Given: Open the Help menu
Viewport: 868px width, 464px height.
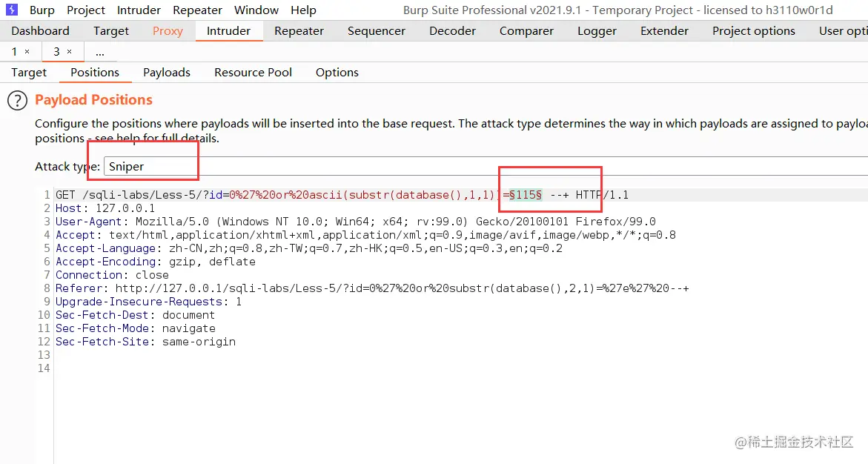Looking at the screenshot, I should point(303,10).
